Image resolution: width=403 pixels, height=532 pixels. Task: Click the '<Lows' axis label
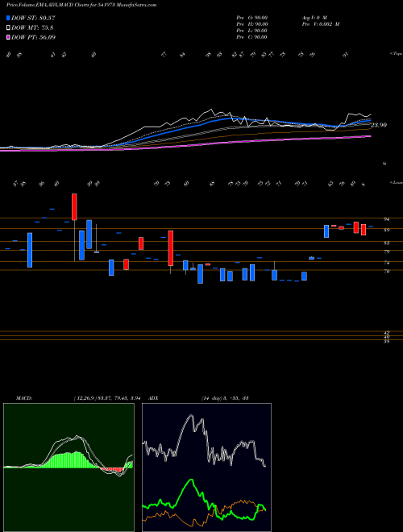click(396, 182)
